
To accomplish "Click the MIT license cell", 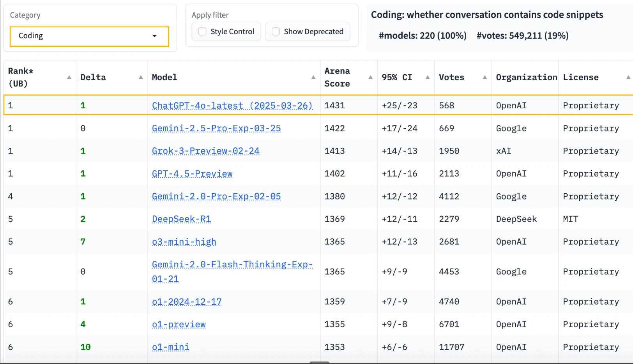I will [x=571, y=219].
